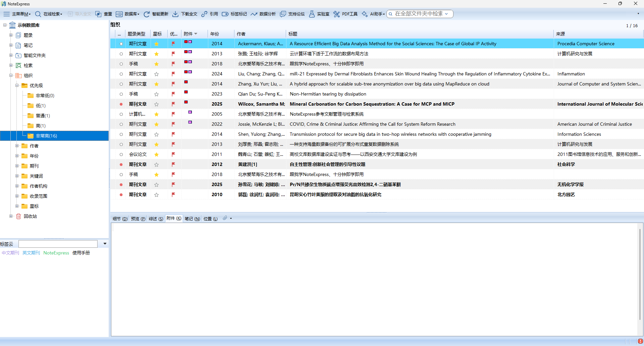Click the 在全部文件夹中检索 search box
This screenshot has height=346, width=644.
[420, 14]
